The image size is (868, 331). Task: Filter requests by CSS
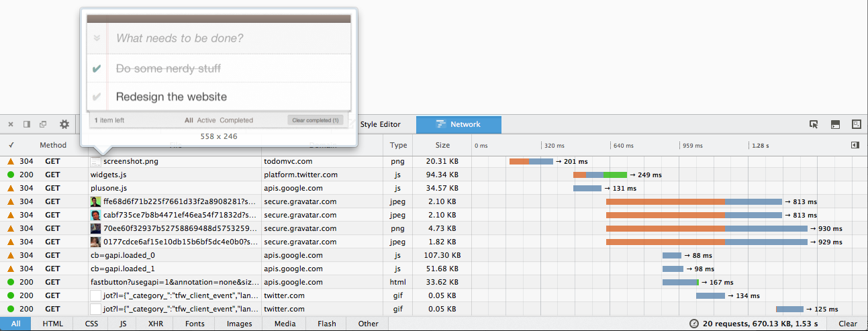click(91, 324)
